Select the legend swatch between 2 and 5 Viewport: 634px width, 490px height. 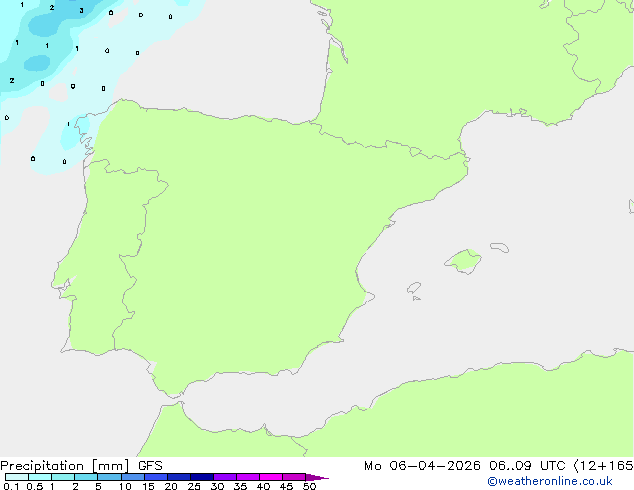[x=86, y=477]
